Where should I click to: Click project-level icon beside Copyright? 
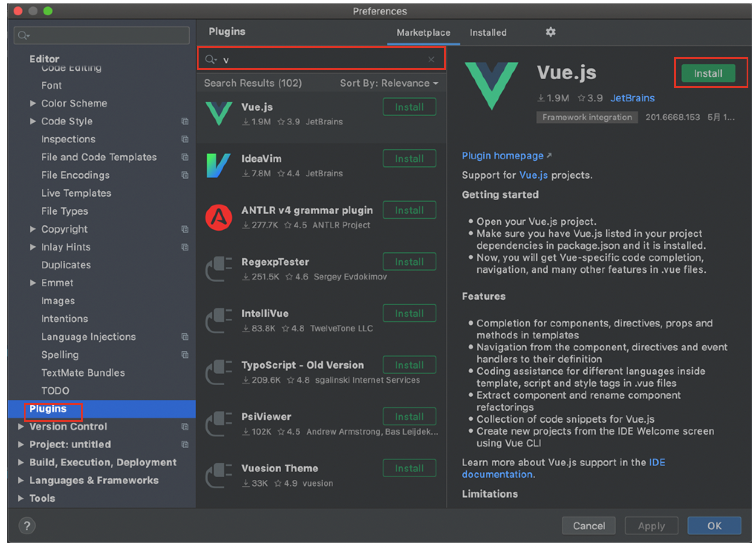[185, 229]
